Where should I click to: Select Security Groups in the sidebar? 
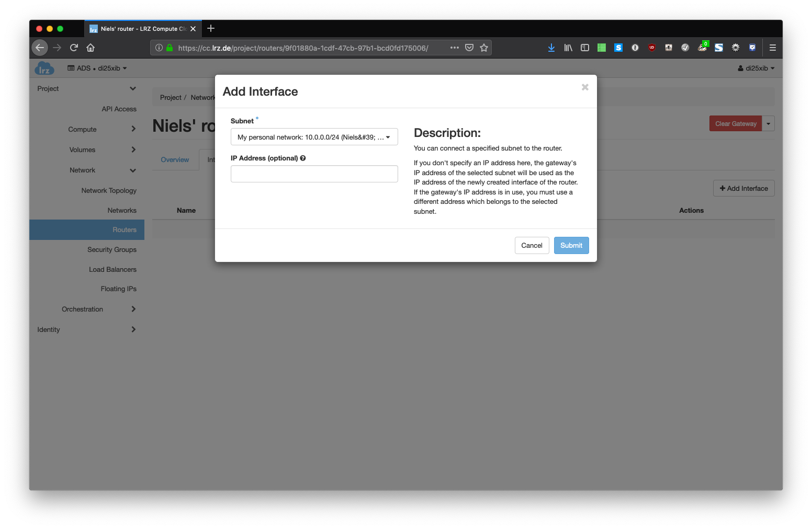coord(112,250)
